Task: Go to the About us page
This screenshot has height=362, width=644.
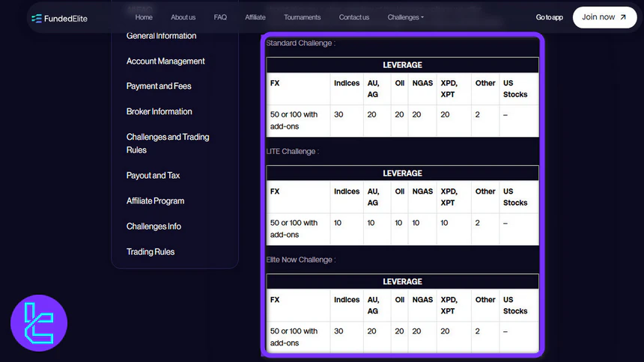Action: [x=183, y=17]
